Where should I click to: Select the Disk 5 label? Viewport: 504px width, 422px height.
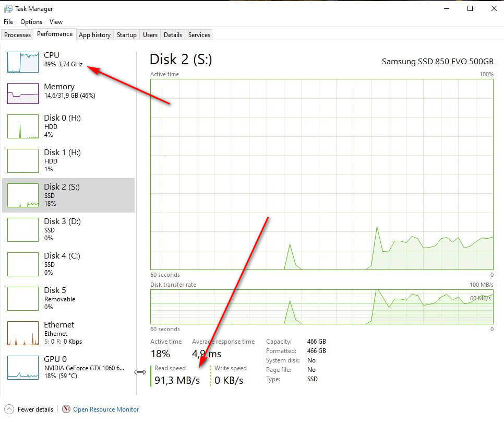coord(55,290)
